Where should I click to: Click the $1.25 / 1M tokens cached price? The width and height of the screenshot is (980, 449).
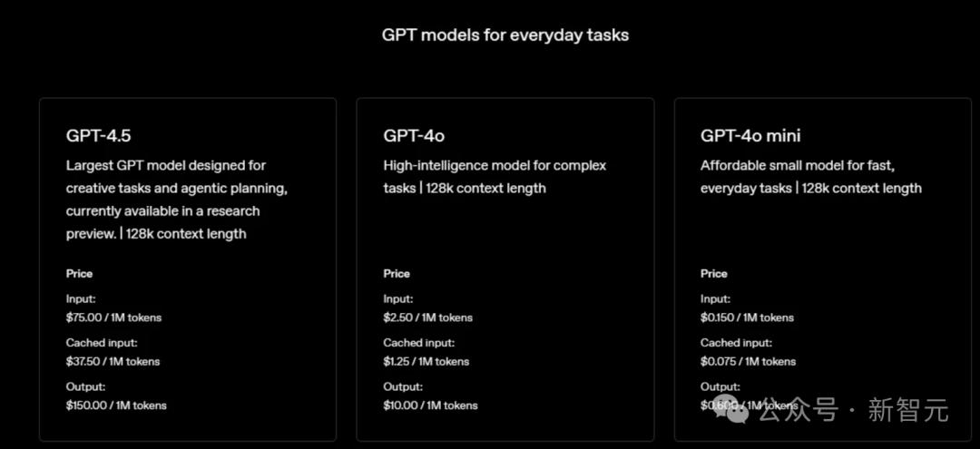(426, 362)
